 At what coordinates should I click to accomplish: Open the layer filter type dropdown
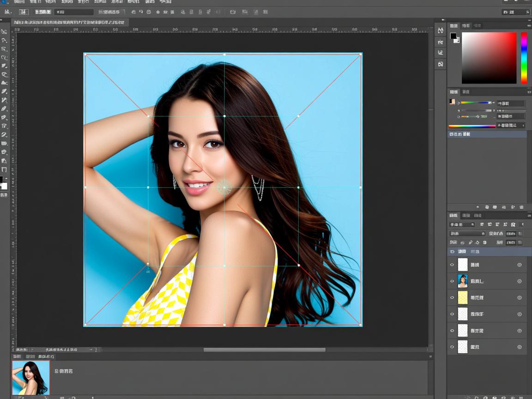[x=462, y=224]
